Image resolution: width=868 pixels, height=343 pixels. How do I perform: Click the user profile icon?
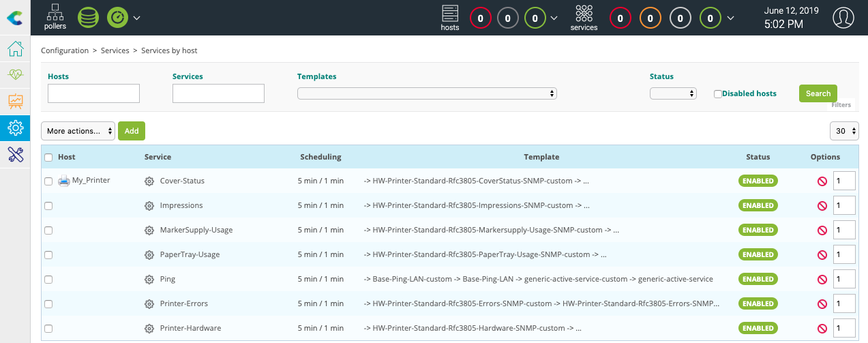[843, 18]
